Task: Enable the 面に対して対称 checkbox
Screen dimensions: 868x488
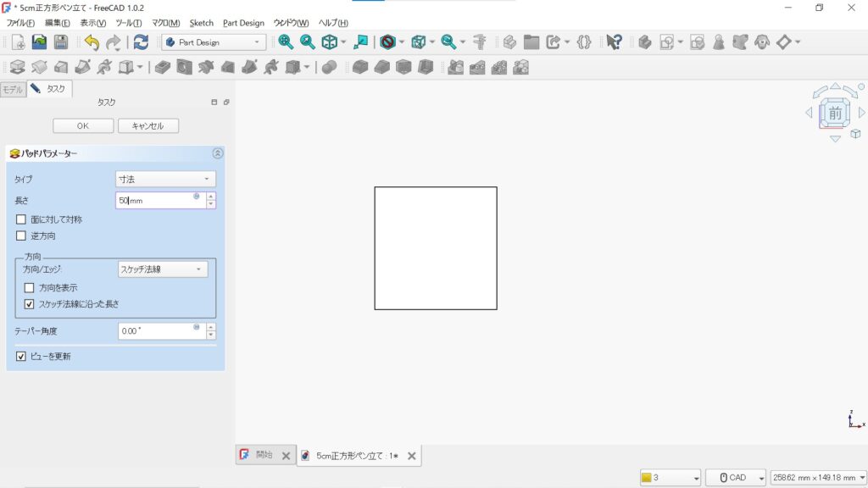Action: (21, 219)
